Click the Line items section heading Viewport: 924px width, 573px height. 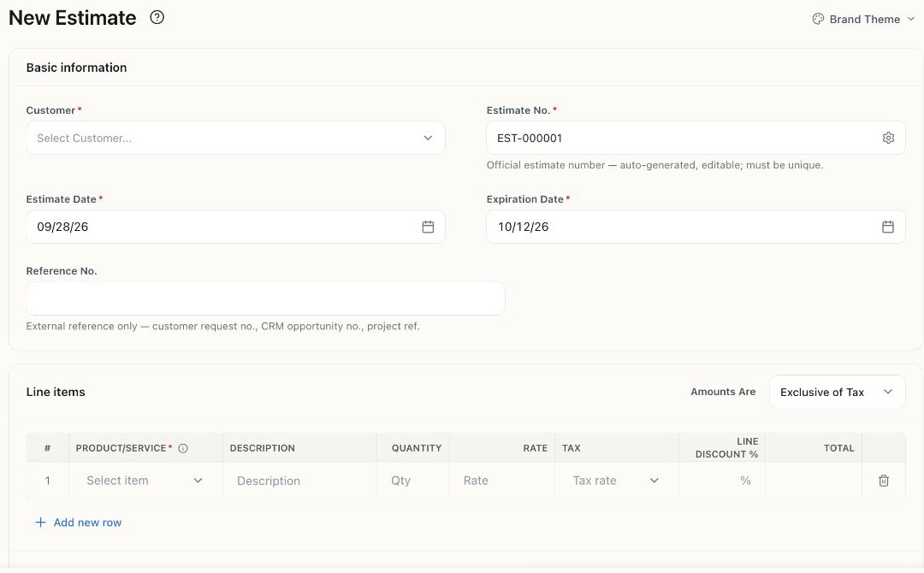[56, 393]
